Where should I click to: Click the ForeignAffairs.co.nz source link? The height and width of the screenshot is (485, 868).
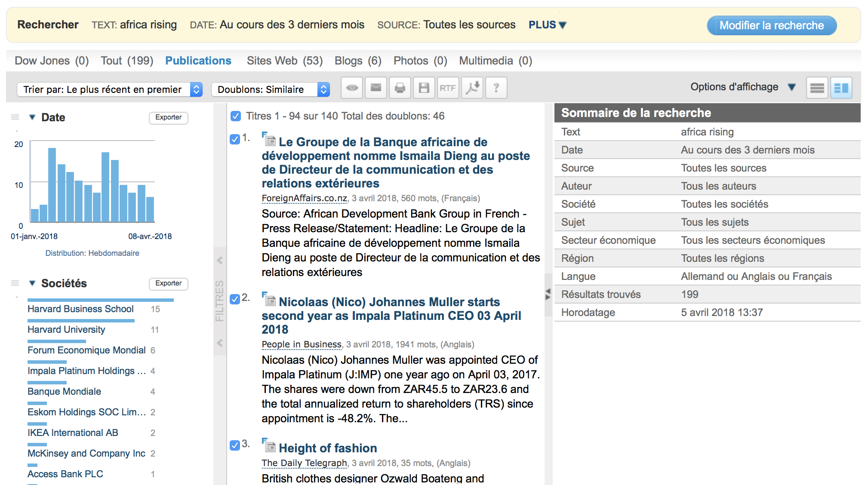pos(305,198)
